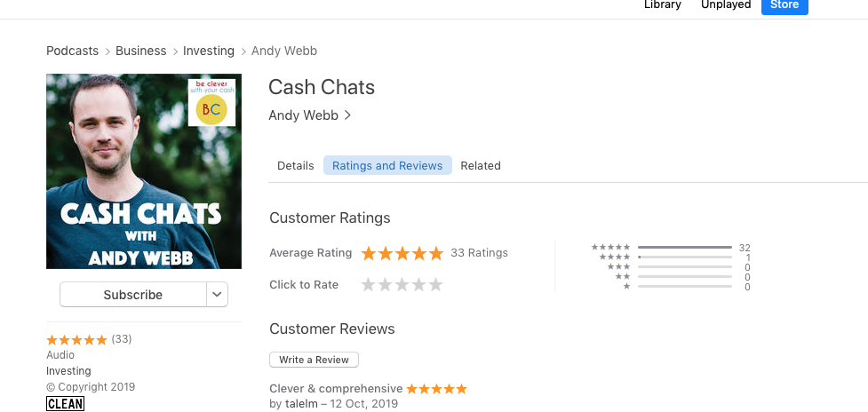The width and height of the screenshot is (868, 412).
Task: Click orange rating stars under Subscribe button
Action: 76,339
